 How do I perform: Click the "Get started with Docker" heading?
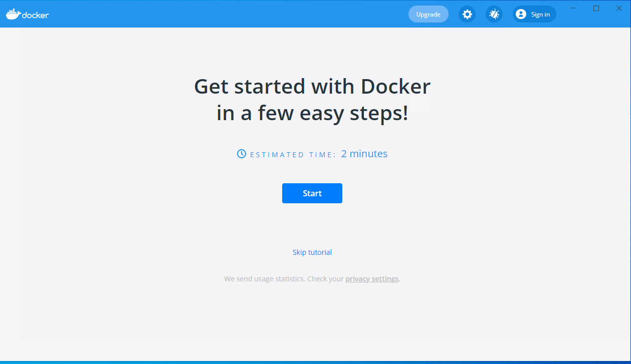point(312,87)
